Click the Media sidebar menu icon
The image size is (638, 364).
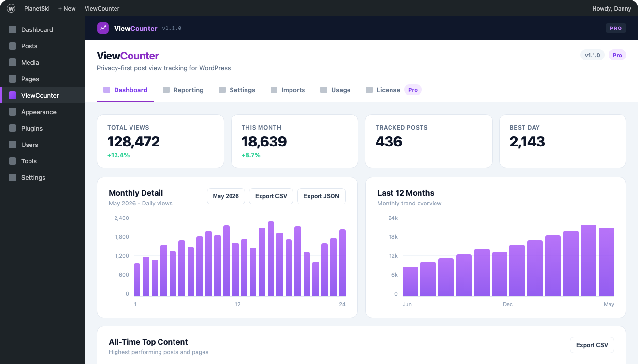(13, 62)
